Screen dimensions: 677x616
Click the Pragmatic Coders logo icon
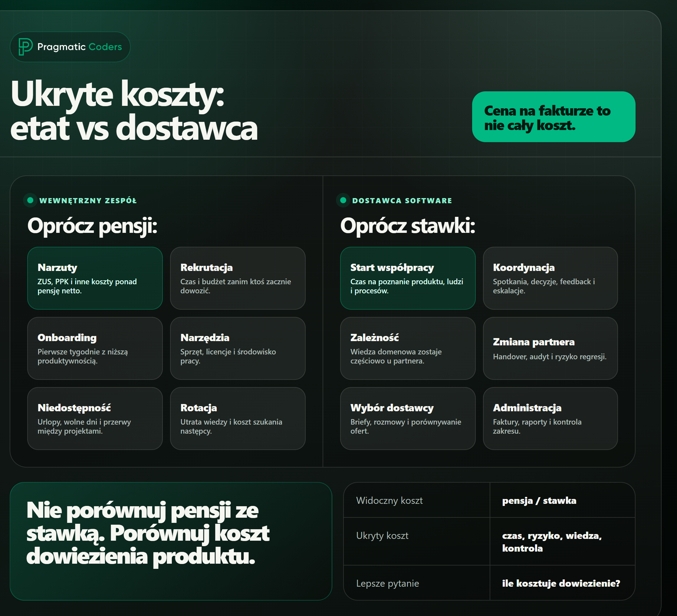[25, 47]
